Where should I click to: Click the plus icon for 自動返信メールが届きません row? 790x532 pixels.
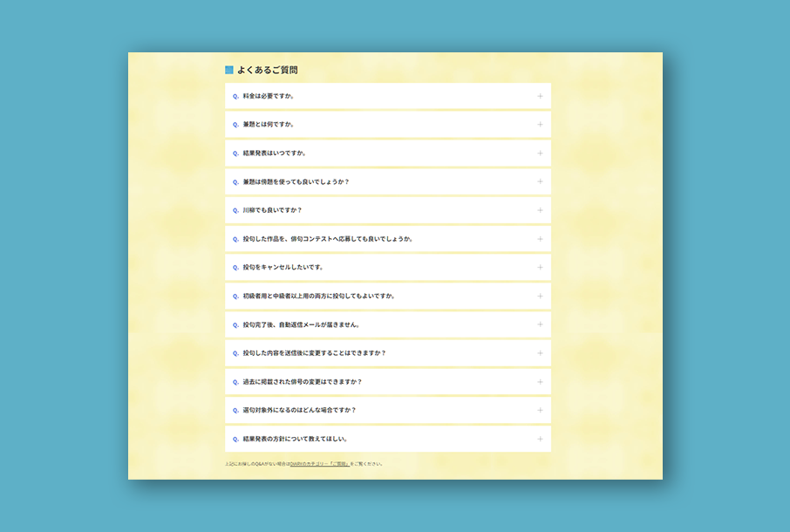pos(540,324)
